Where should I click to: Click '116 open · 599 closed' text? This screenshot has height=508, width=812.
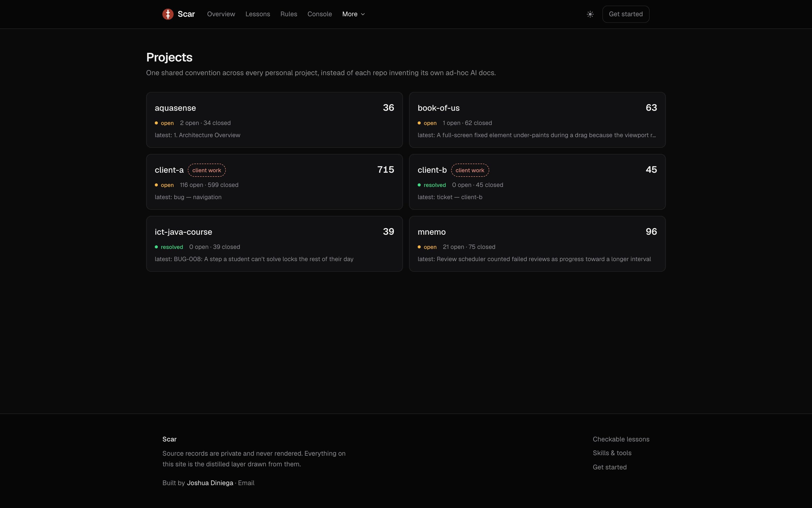pos(209,185)
